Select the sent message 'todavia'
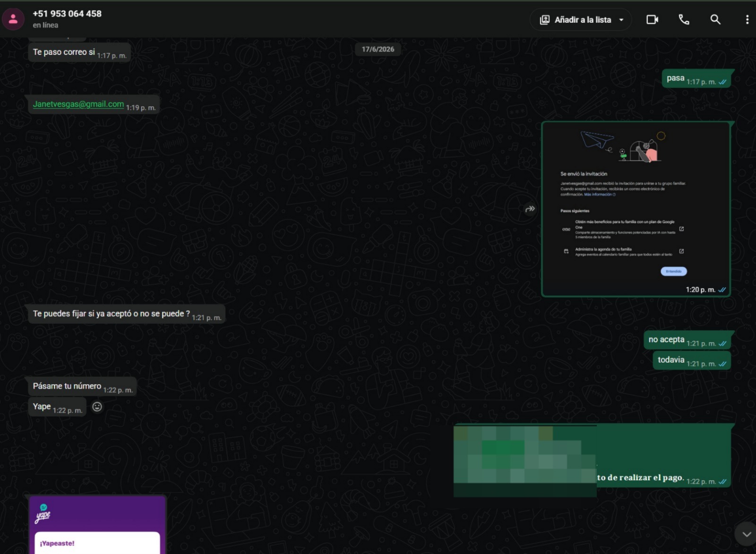This screenshot has height=554, width=756. [x=692, y=360]
